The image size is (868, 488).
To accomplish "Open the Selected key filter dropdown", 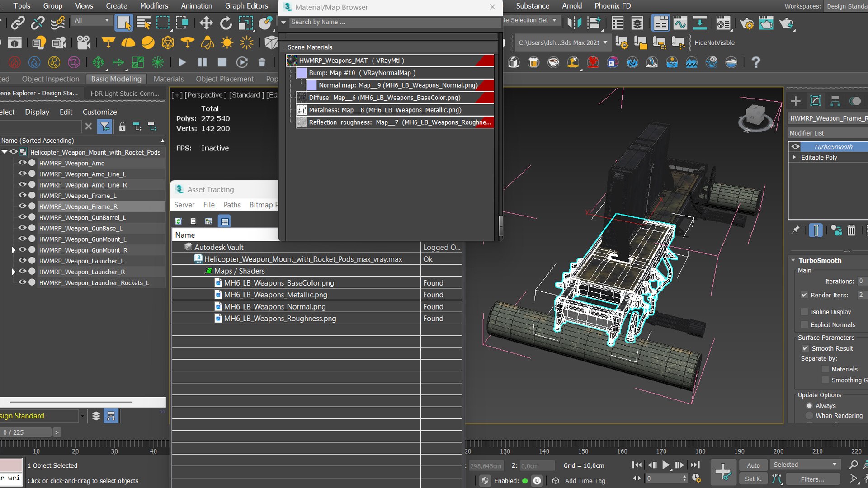I will [x=805, y=465].
